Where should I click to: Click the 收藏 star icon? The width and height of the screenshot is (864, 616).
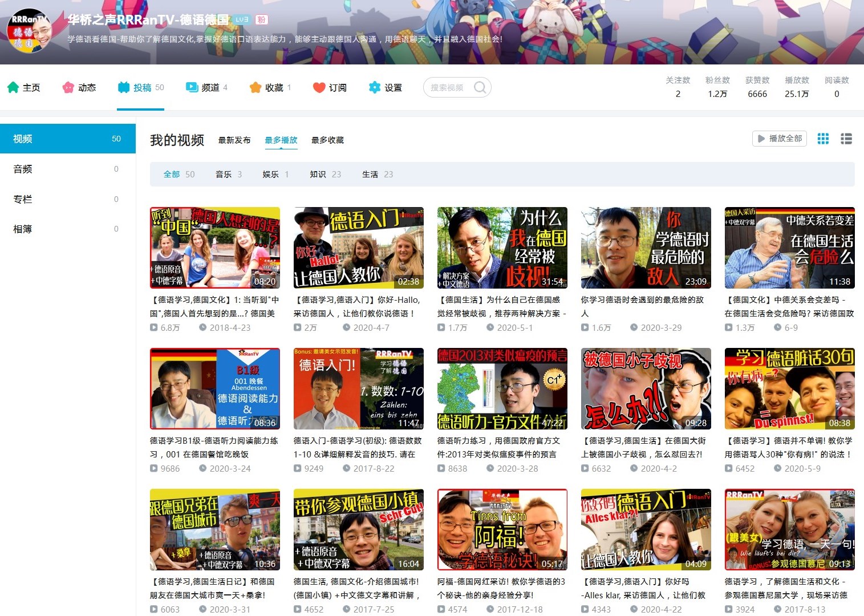pyautogui.click(x=255, y=87)
